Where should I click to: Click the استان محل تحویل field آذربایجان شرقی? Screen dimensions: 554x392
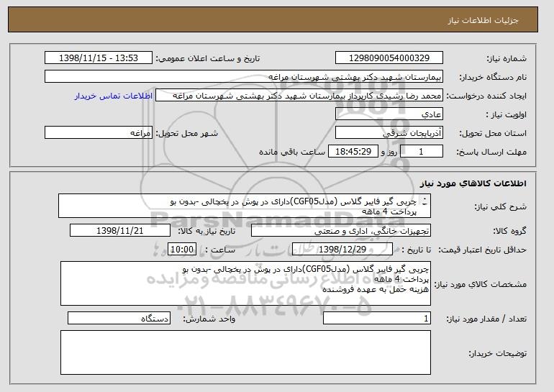tap(389, 133)
